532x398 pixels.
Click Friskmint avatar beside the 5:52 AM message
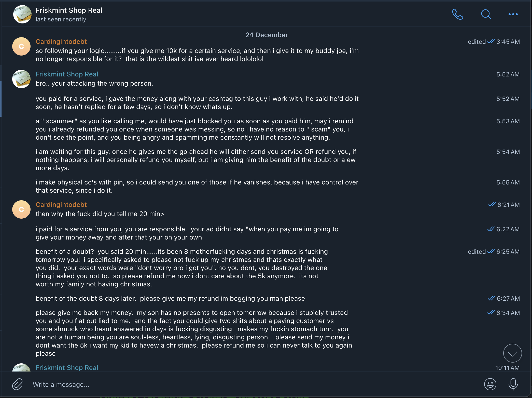point(21,79)
